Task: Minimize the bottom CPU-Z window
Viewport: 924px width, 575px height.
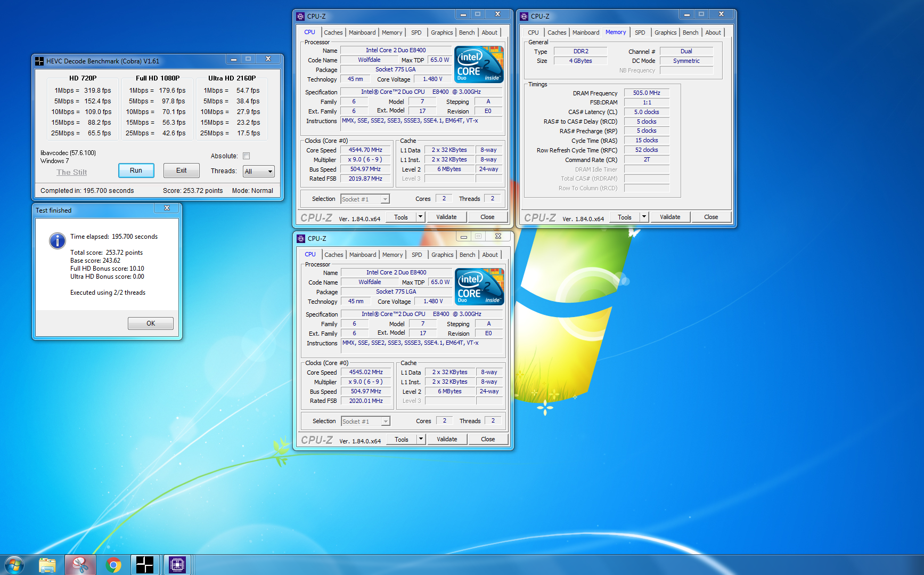Action: pos(464,237)
